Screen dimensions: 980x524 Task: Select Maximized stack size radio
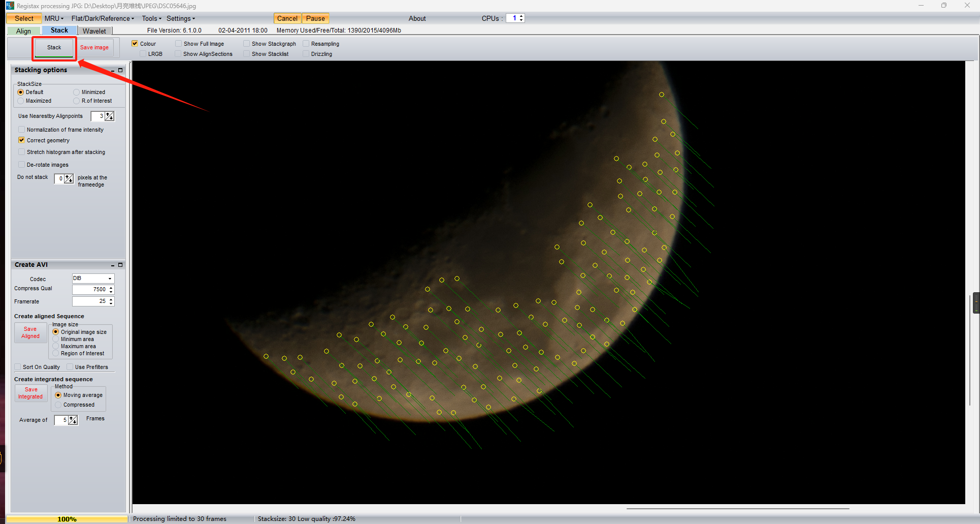point(20,101)
